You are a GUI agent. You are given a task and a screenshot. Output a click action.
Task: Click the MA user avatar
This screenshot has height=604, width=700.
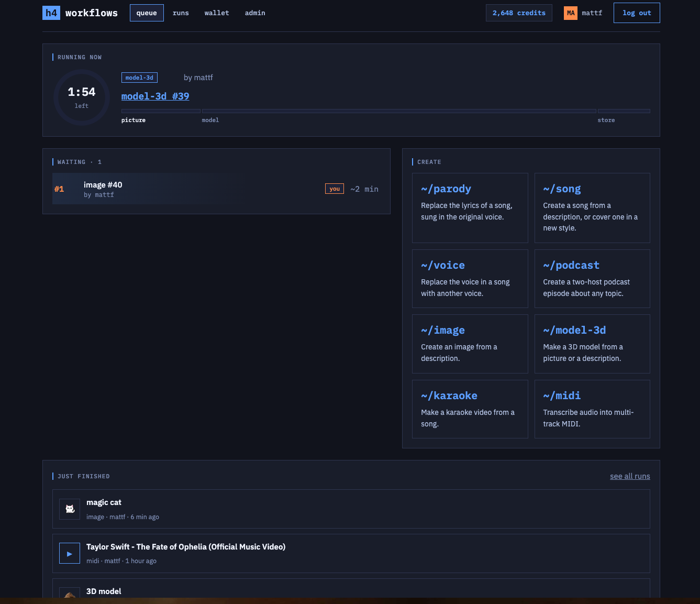[571, 13]
